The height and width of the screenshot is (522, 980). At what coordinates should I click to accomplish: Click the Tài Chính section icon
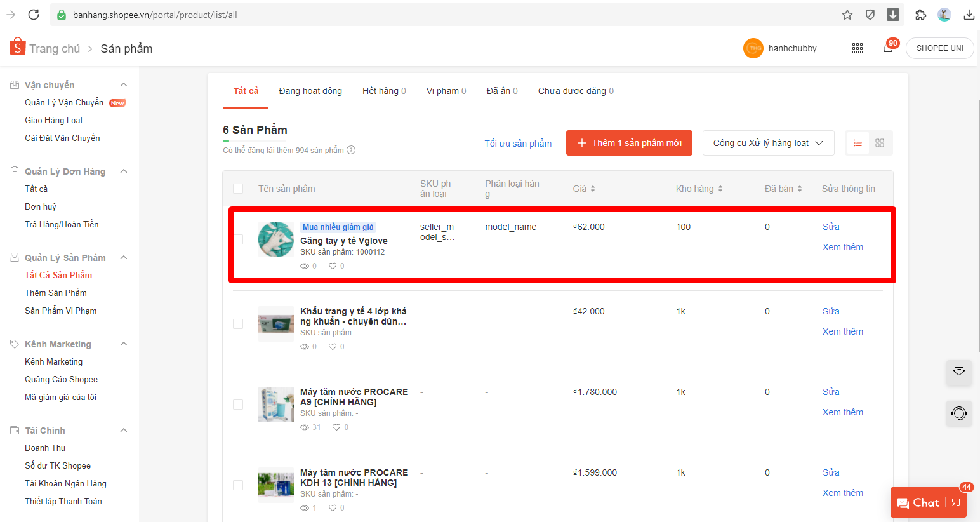15,430
